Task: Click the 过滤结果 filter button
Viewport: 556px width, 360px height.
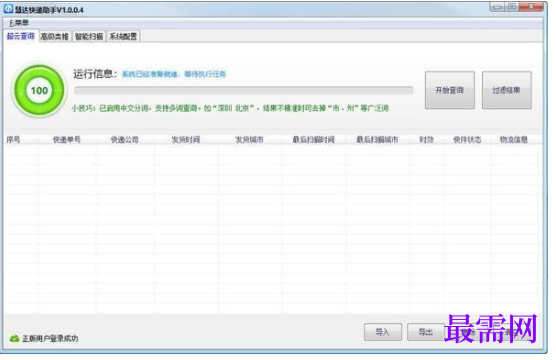Action: [x=506, y=90]
